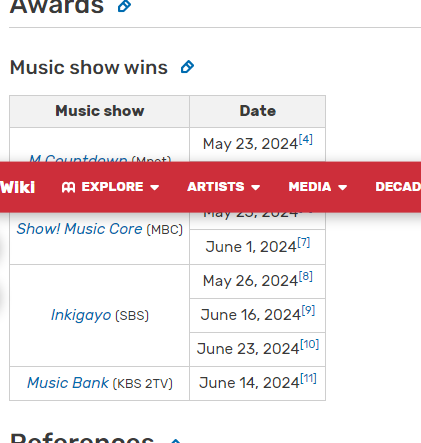Screen dimensions: 421x443
Task: Expand the EXPLORE dropdown arrow
Action: [x=155, y=188]
